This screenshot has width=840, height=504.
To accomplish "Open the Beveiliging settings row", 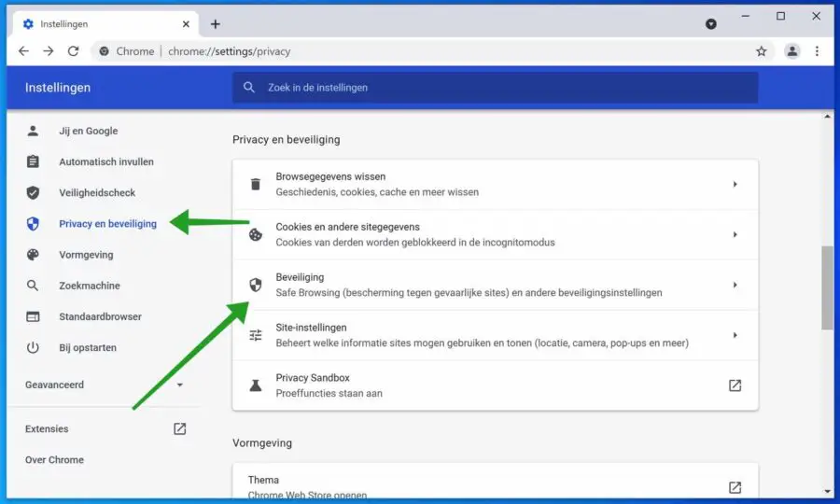I will (x=495, y=285).
